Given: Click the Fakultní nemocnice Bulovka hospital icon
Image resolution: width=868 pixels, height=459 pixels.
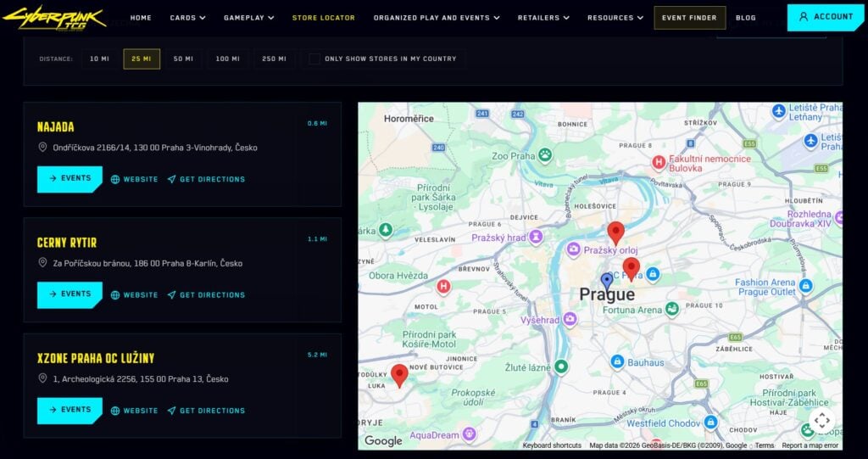Looking at the screenshot, I should pyautogui.click(x=658, y=162).
